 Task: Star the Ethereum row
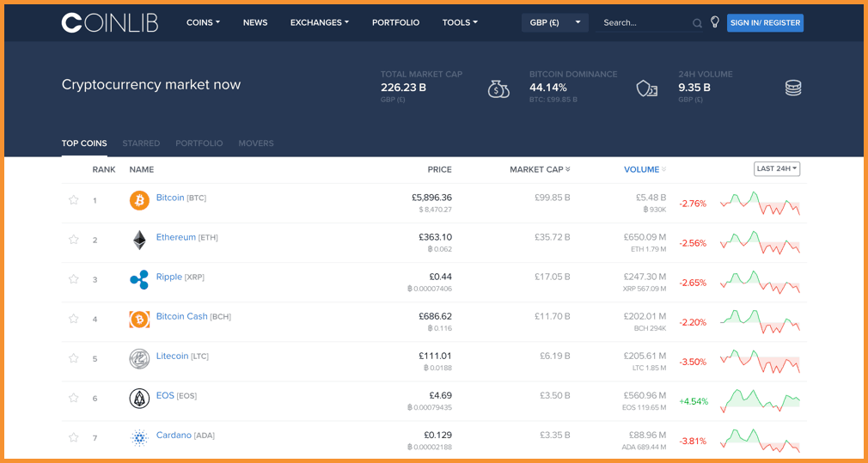click(x=74, y=240)
